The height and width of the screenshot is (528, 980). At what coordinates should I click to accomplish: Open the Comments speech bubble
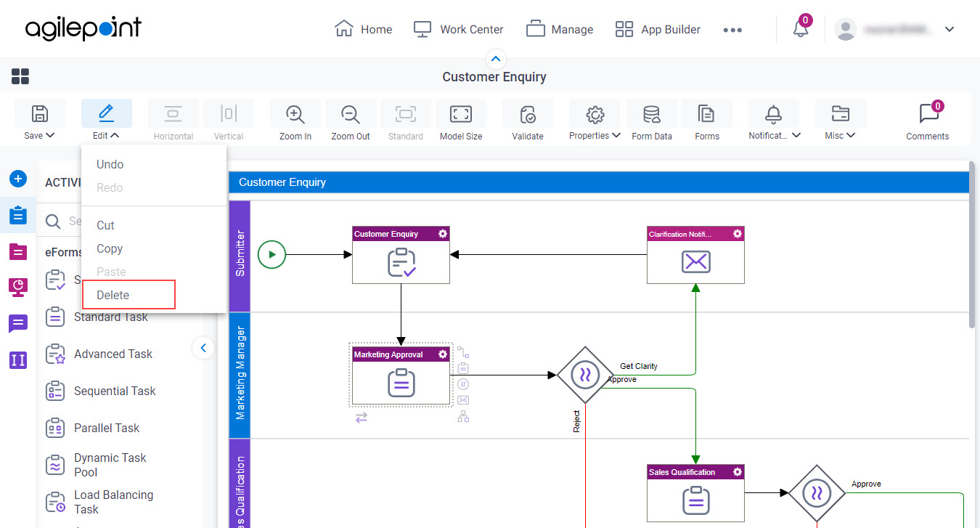(x=928, y=113)
